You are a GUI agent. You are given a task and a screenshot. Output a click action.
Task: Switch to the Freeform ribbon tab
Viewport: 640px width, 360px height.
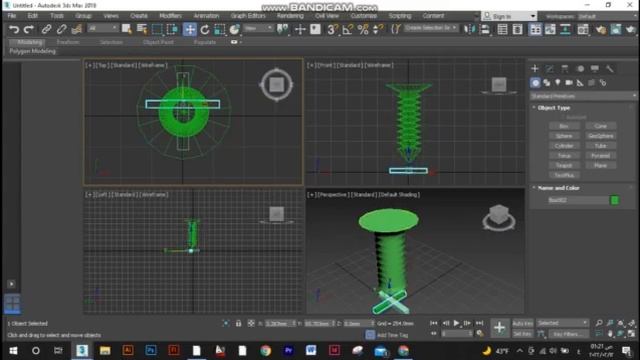[x=68, y=42]
